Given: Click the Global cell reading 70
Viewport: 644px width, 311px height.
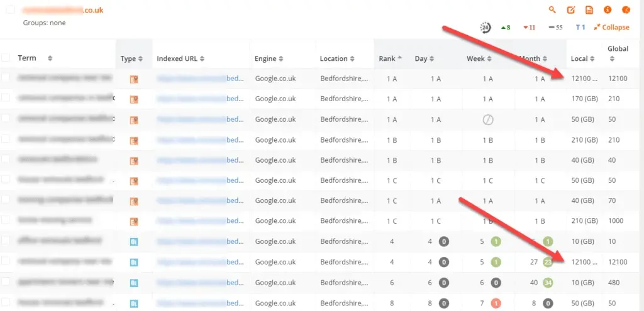Looking at the screenshot, I should 611,200.
